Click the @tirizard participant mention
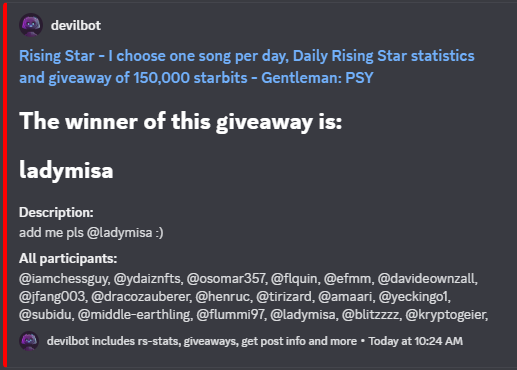 pos(284,296)
